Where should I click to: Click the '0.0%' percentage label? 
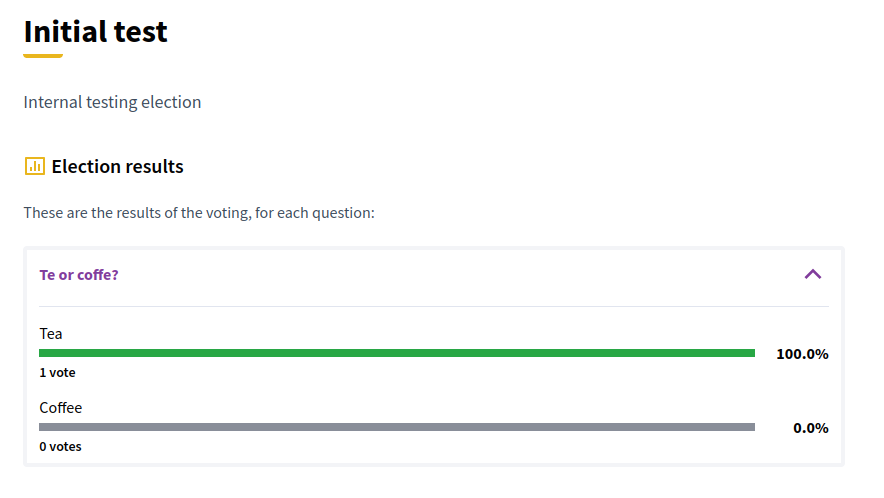(x=810, y=428)
